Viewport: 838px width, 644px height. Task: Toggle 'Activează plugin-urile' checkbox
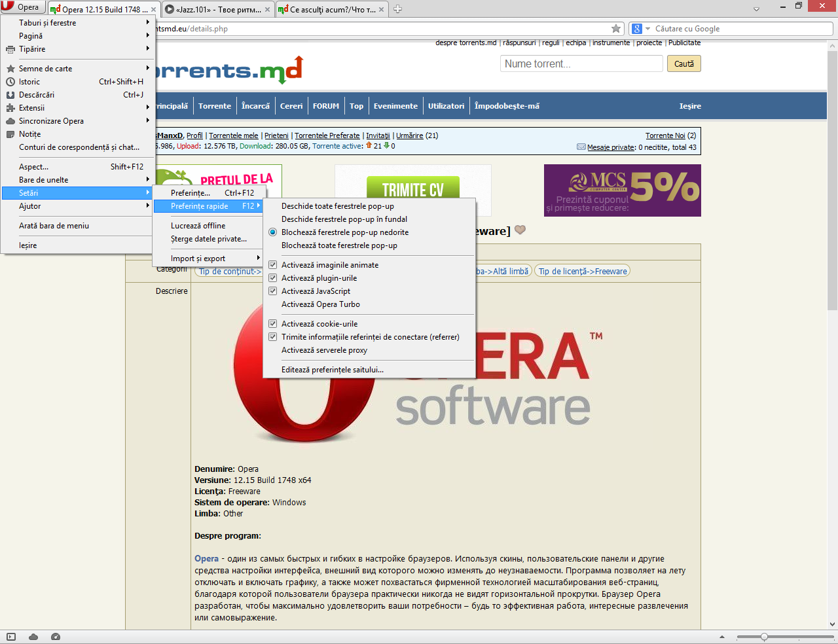pos(273,278)
